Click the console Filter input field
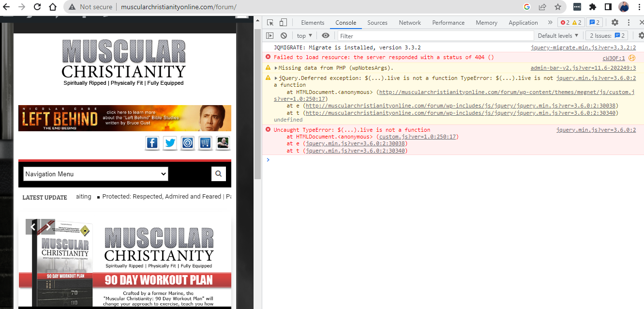The width and height of the screenshot is (644, 309). 435,36
